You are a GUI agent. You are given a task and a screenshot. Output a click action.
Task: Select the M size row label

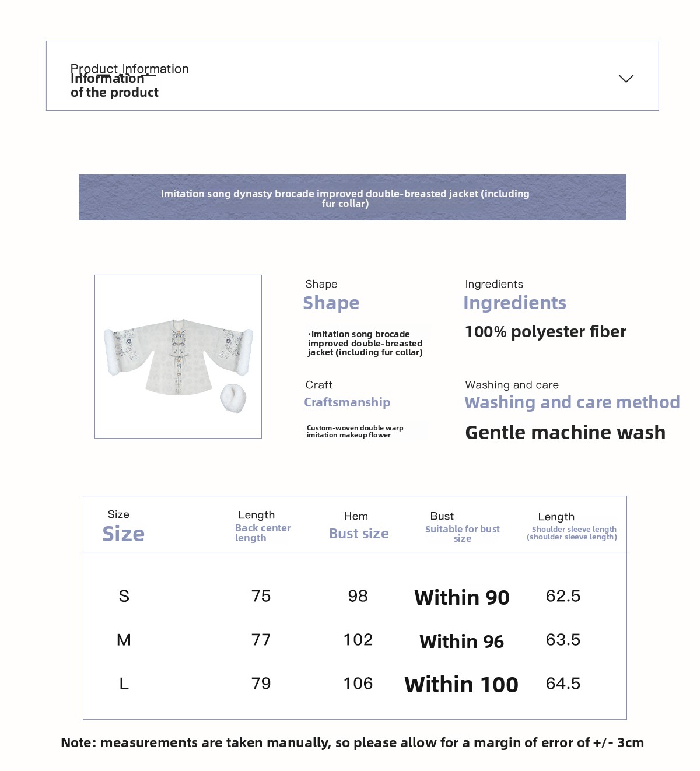[x=124, y=640]
